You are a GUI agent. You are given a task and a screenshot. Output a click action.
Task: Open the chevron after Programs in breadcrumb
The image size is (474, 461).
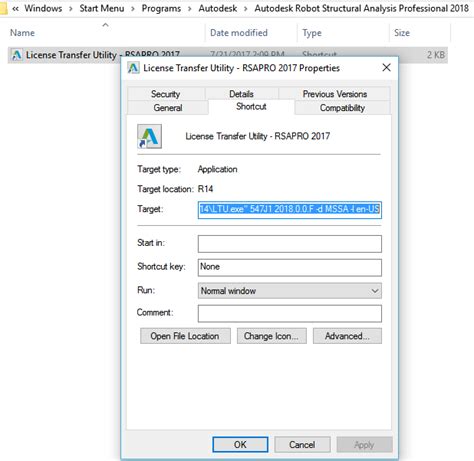190,9
